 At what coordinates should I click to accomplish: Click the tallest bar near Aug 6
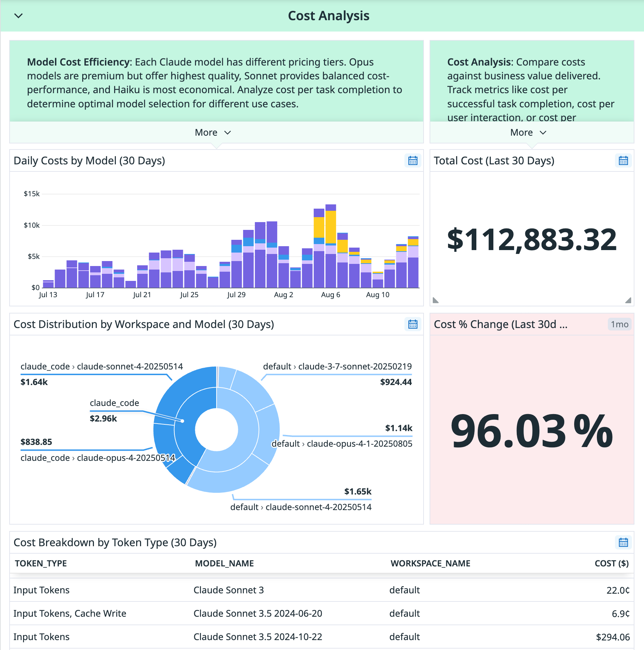pos(330,248)
